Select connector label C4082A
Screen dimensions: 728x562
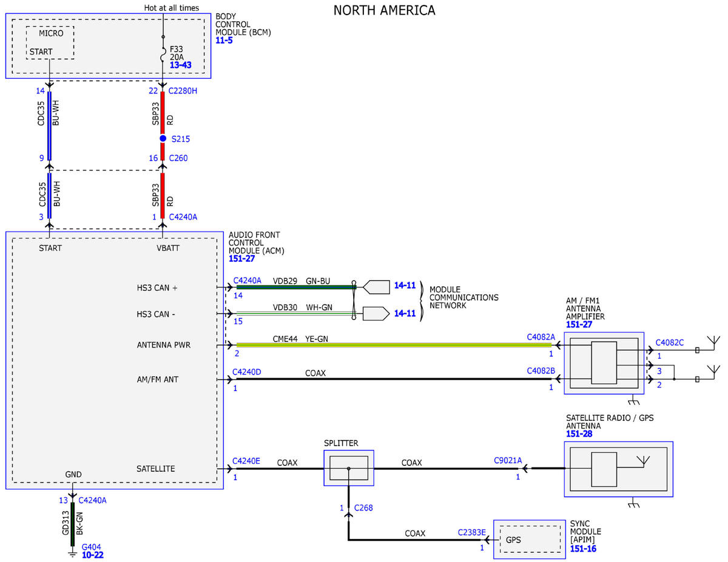tap(541, 336)
